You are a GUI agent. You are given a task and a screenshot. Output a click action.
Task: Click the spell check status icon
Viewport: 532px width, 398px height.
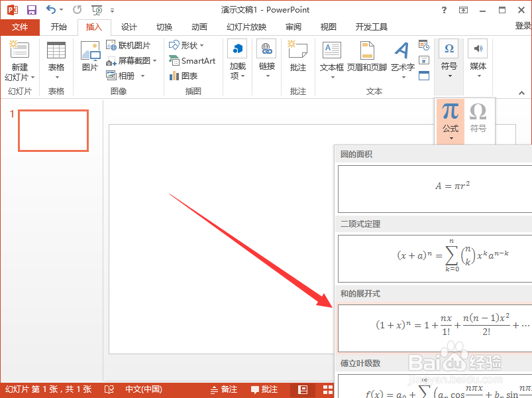tap(109, 389)
